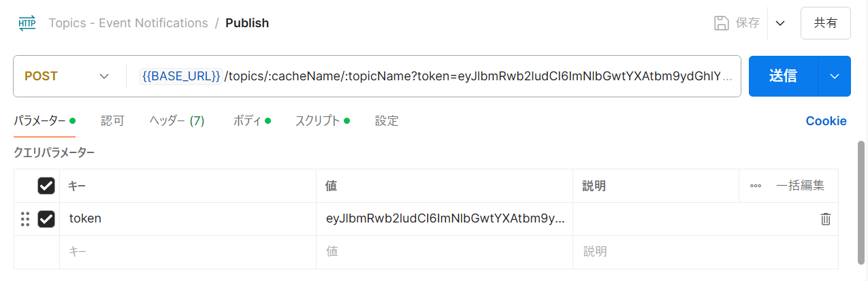The width and height of the screenshot is (868, 281).
Task: Expand the send button dropdown arrow
Action: [x=835, y=76]
